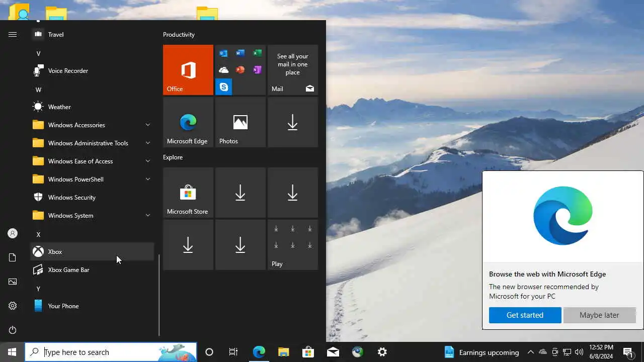Click the letter X section header
644x362 pixels.
(x=38, y=234)
